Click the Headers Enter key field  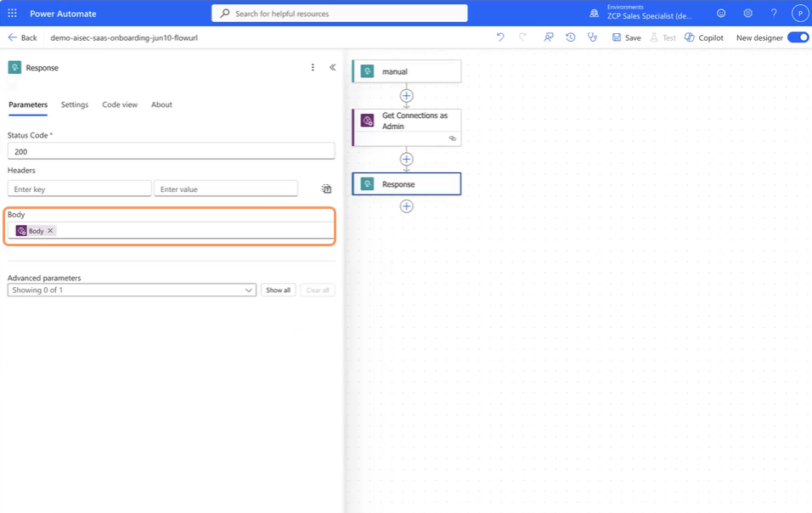coord(80,189)
